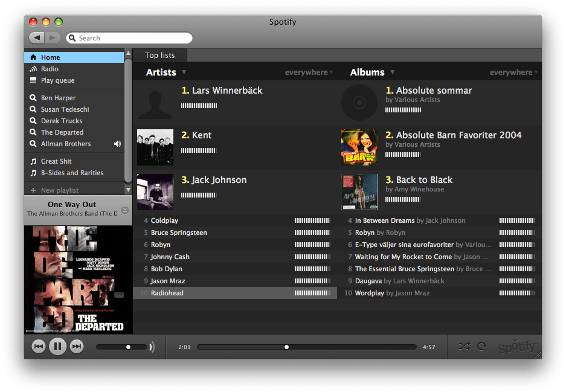
Task: Select Radiohead in artist list
Action: click(x=235, y=293)
